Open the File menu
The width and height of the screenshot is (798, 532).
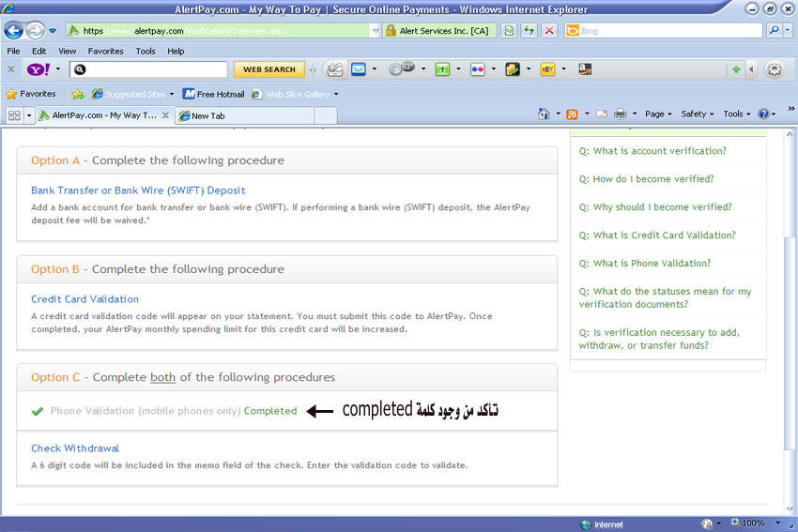[x=13, y=51]
